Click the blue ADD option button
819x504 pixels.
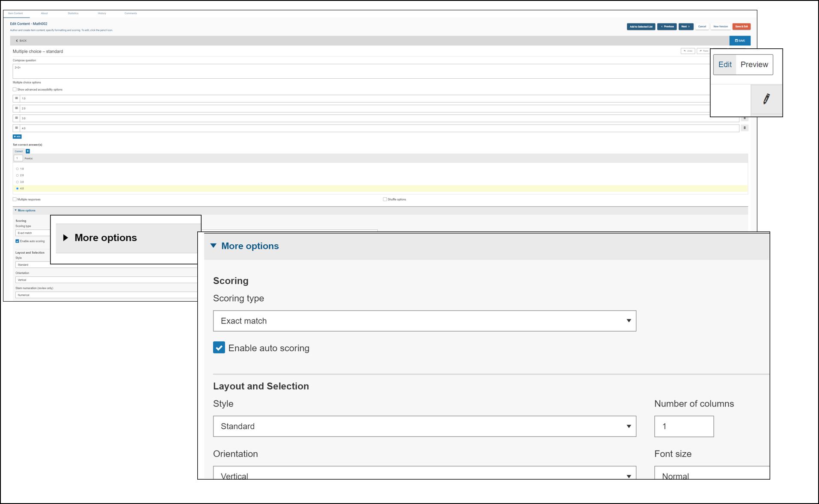pyautogui.click(x=17, y=136)
